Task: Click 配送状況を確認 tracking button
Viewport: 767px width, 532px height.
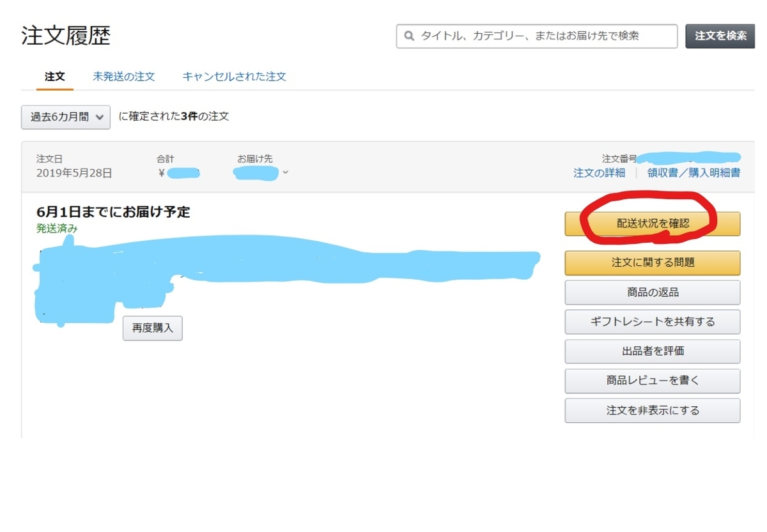Action: (653, 224)
